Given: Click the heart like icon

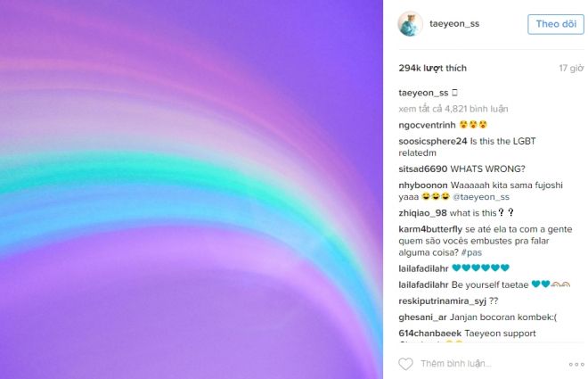Looking at the screenshot, I should (405, 364).
